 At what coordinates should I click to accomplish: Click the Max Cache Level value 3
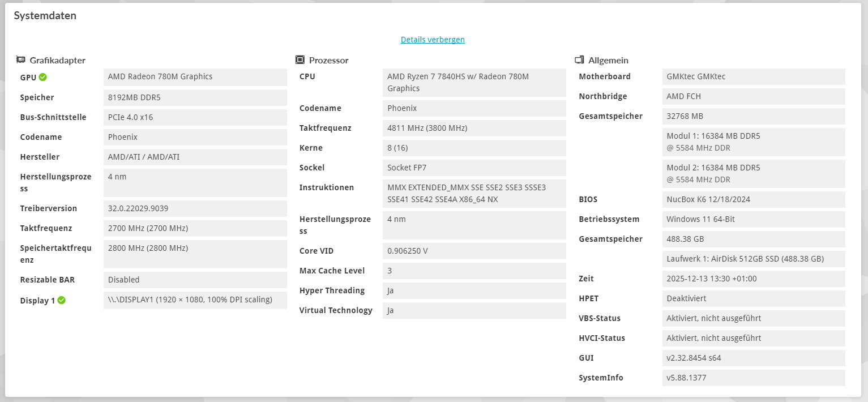474,271
